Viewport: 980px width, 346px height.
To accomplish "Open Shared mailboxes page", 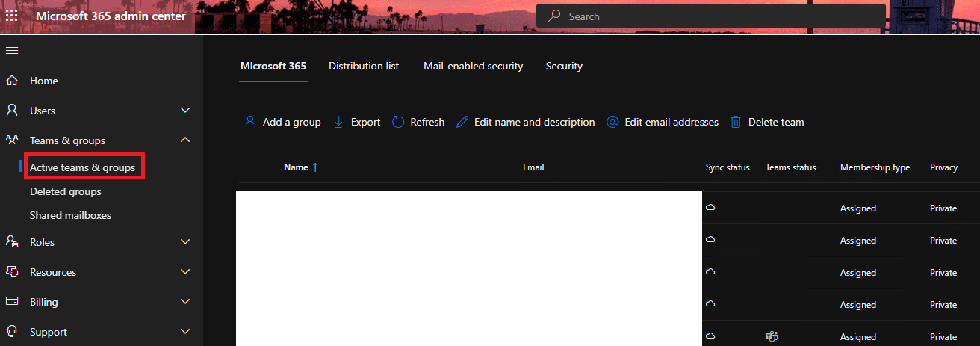I will [70, 215].
